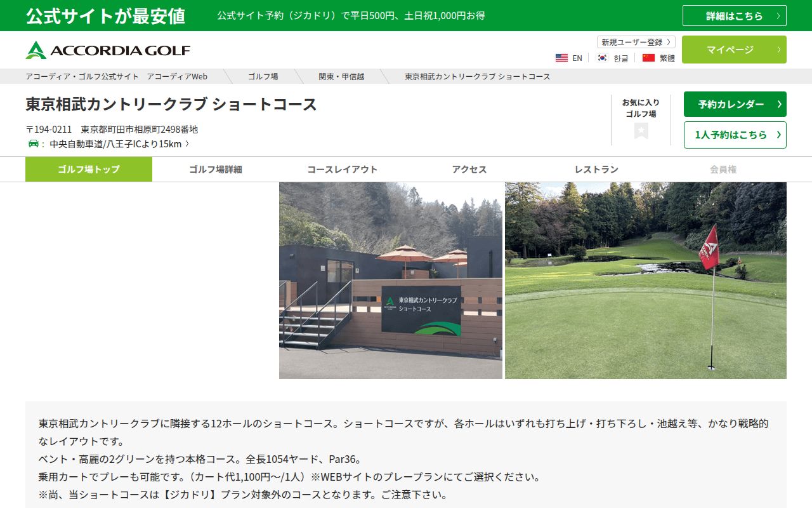Switch to 繁體 language link
The image size is (812, 508).
667,58
